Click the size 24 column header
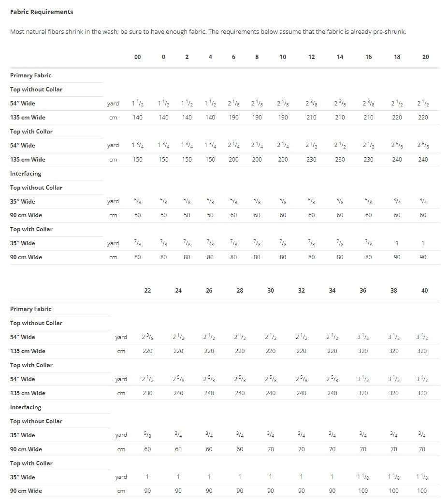Image resolution: width=448 pixels, height=504 pixels. click(x=178, y=291)
